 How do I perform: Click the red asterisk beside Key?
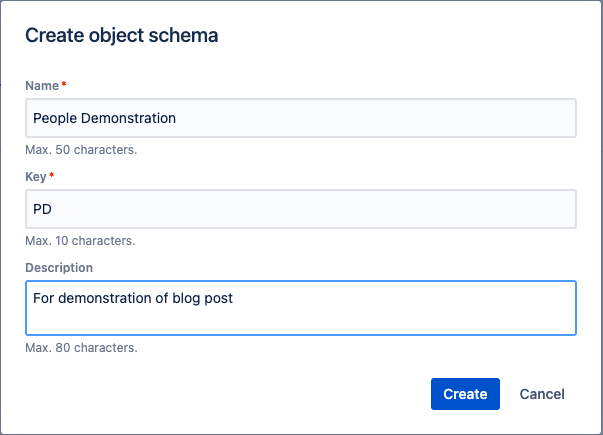pyautogui.click(x=52, y=176)
